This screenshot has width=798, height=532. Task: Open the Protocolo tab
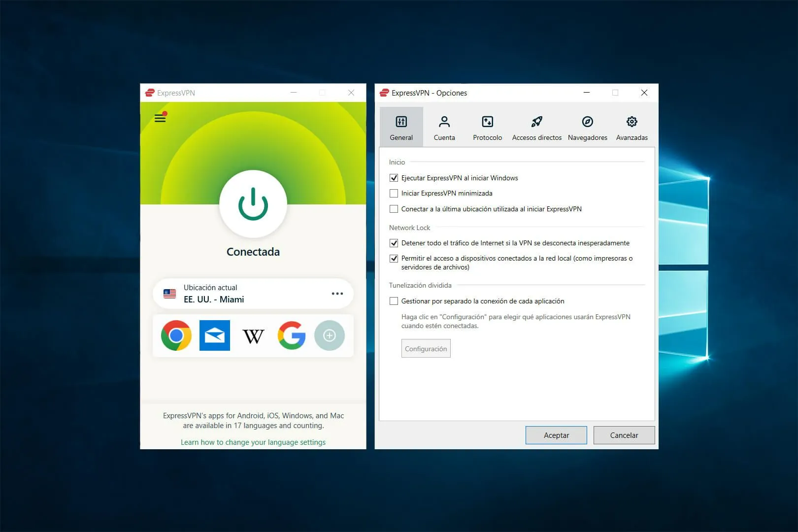click(x=488, y=127)
